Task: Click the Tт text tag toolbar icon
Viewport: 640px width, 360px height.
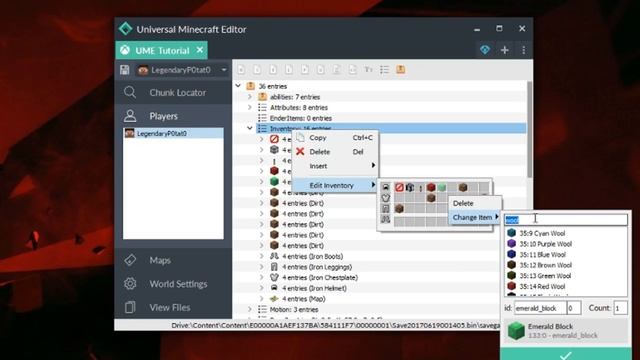Action: point(369,70)
